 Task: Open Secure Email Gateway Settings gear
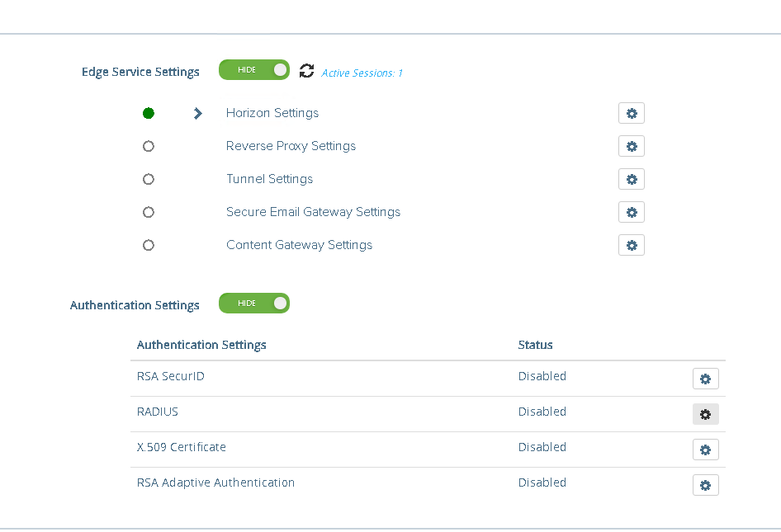(631, 212)
